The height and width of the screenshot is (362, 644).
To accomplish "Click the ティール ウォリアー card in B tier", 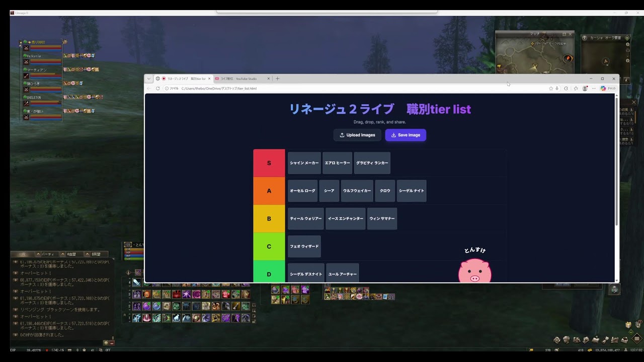I will pyautogui.click(x=306, y=219).
